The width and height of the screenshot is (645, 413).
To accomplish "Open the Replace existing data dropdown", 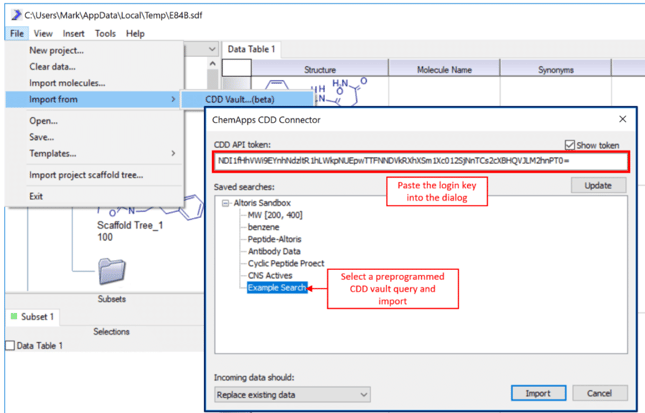I will [292, 394].
